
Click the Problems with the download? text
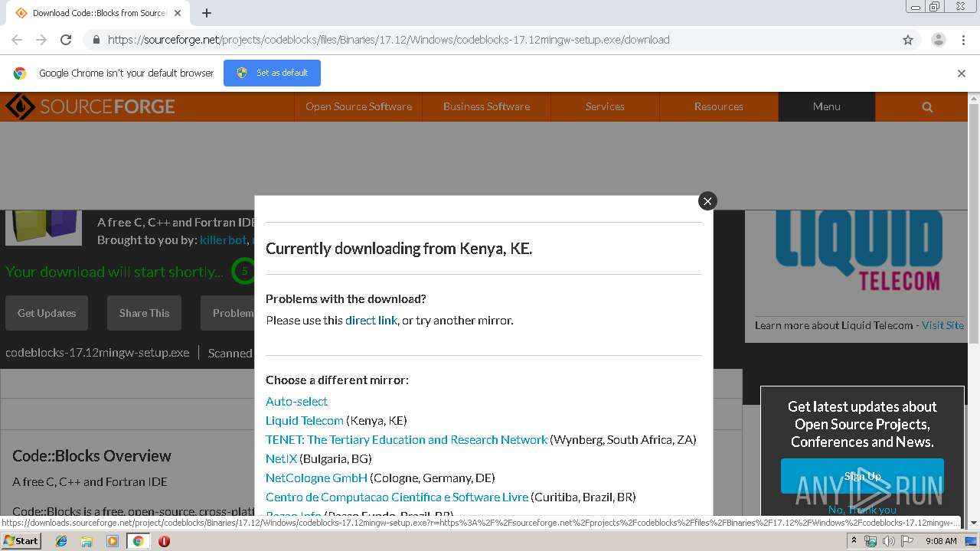click(x=346, y=298)
